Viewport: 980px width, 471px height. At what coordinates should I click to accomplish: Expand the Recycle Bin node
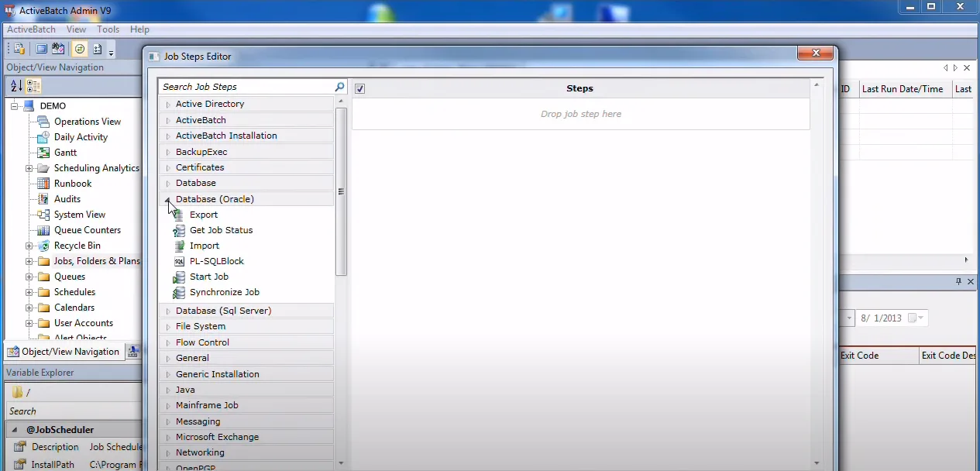tap(29, 246)
